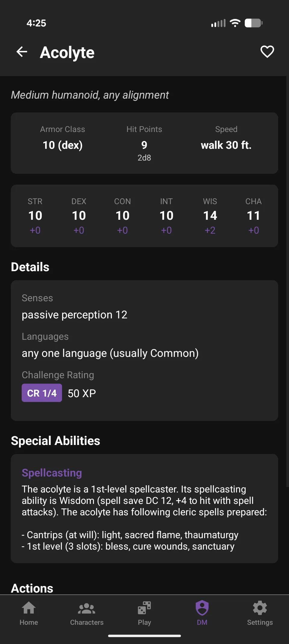Tap the 2d8 hit dice text

[x=144, y=158]
